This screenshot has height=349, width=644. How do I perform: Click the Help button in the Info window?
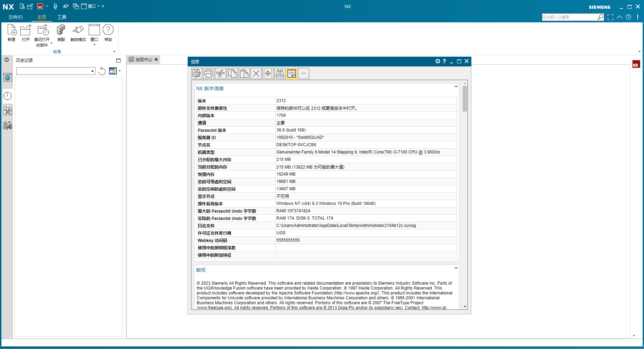444,61
